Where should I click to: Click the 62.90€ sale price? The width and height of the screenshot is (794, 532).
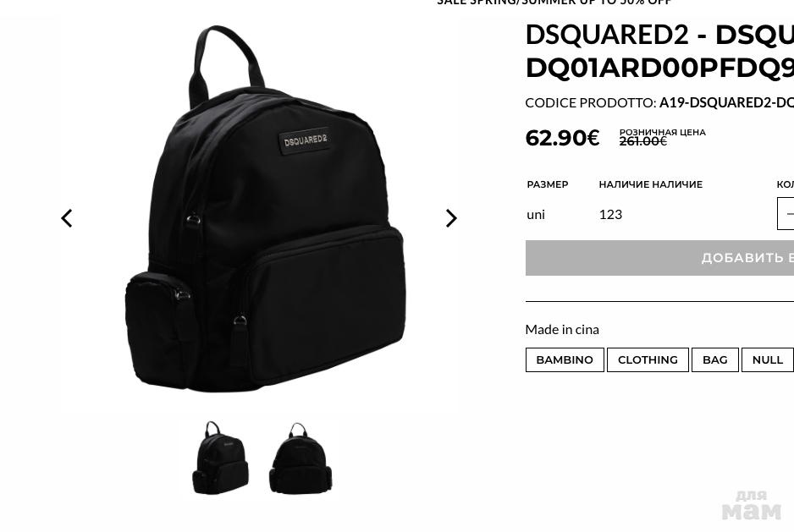[x=562, y=138]
